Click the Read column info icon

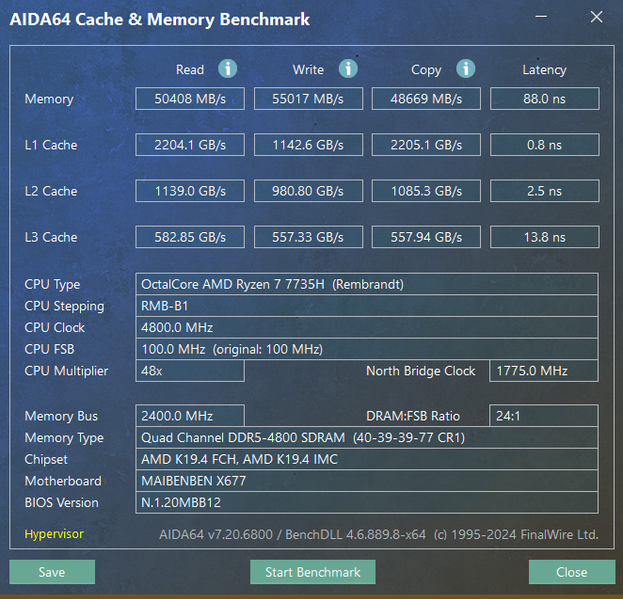tap(228, 69)
